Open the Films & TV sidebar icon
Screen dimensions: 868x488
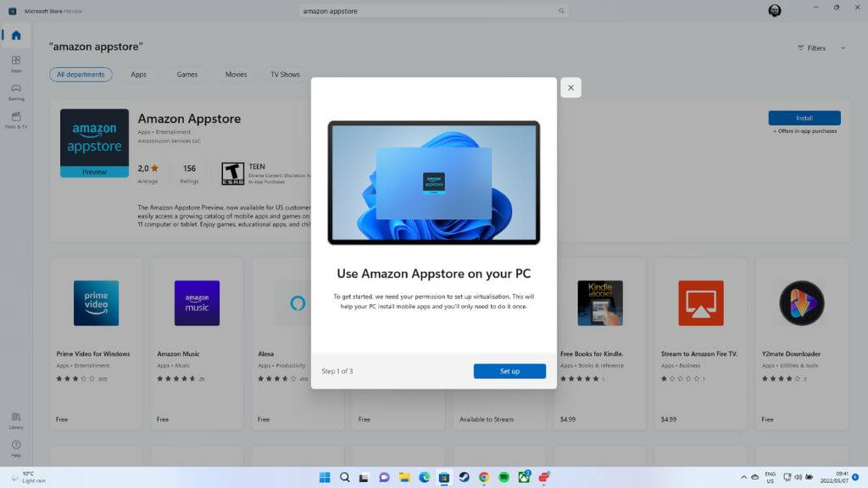point(16,120)
